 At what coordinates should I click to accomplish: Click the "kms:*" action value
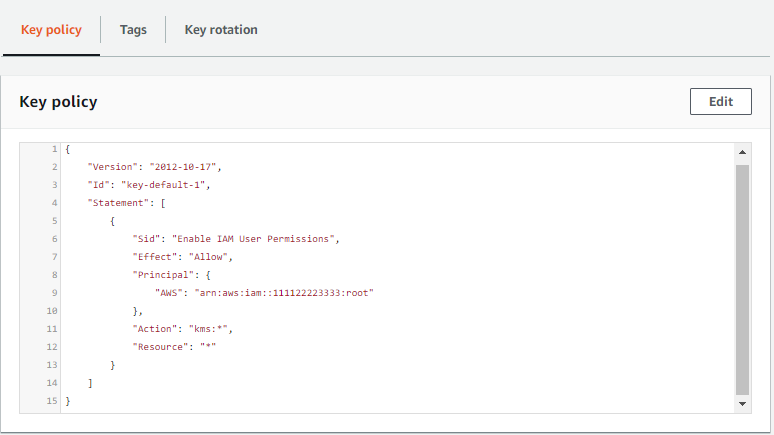pyautogui.click(x=206, y=329)
